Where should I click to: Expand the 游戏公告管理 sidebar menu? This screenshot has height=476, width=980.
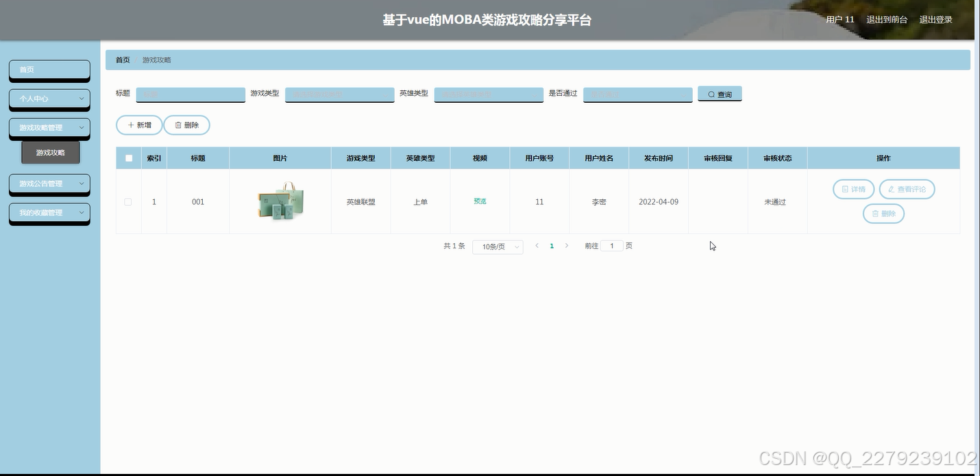click(x=49, y=184)
